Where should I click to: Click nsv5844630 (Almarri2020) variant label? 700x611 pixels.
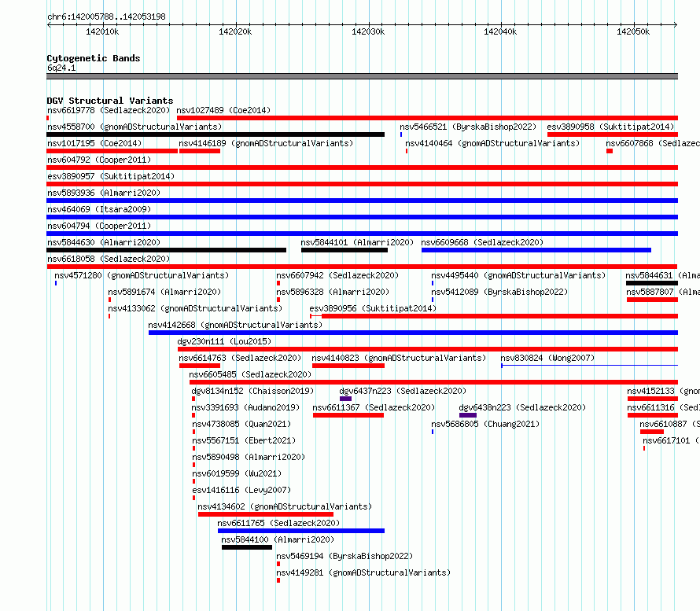click(104, 242)
